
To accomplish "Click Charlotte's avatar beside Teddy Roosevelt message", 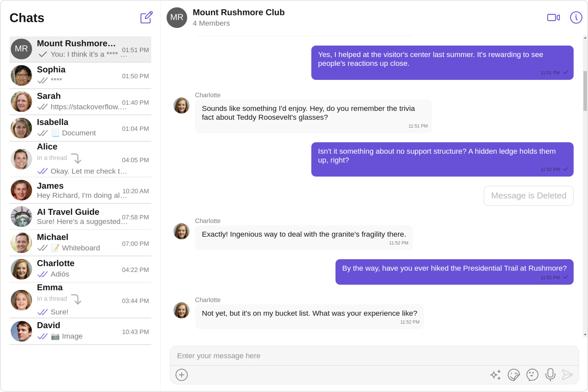I will pos(181,106).
